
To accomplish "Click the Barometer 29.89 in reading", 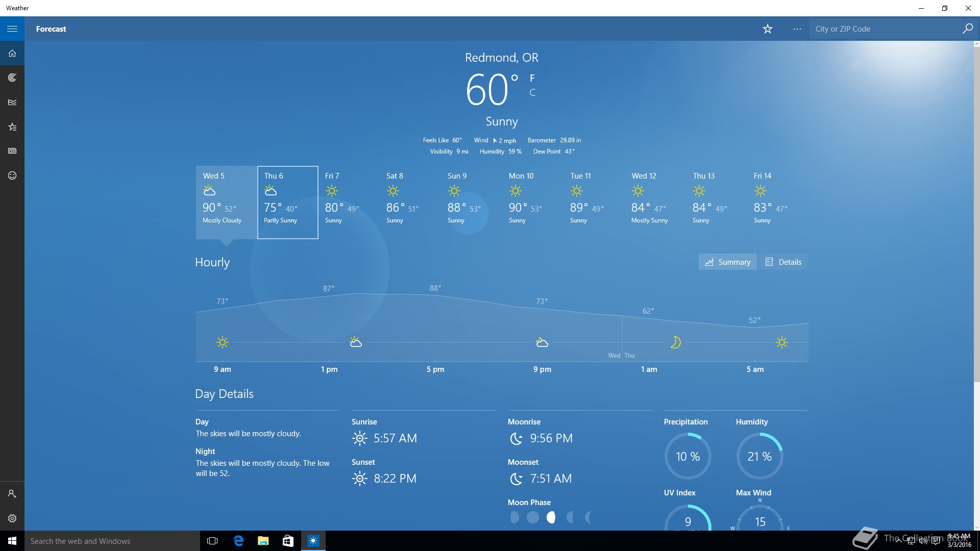I will (554, 140).
